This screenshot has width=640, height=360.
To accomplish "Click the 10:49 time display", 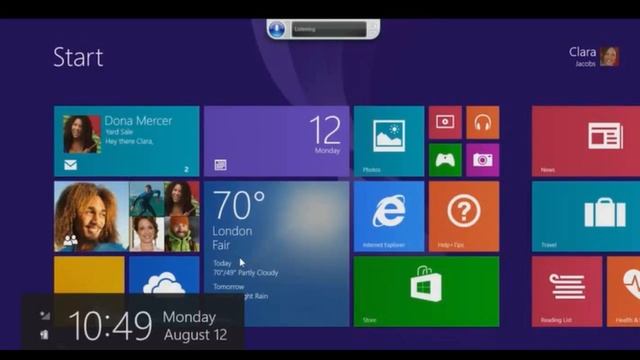I will pos(110,325).
